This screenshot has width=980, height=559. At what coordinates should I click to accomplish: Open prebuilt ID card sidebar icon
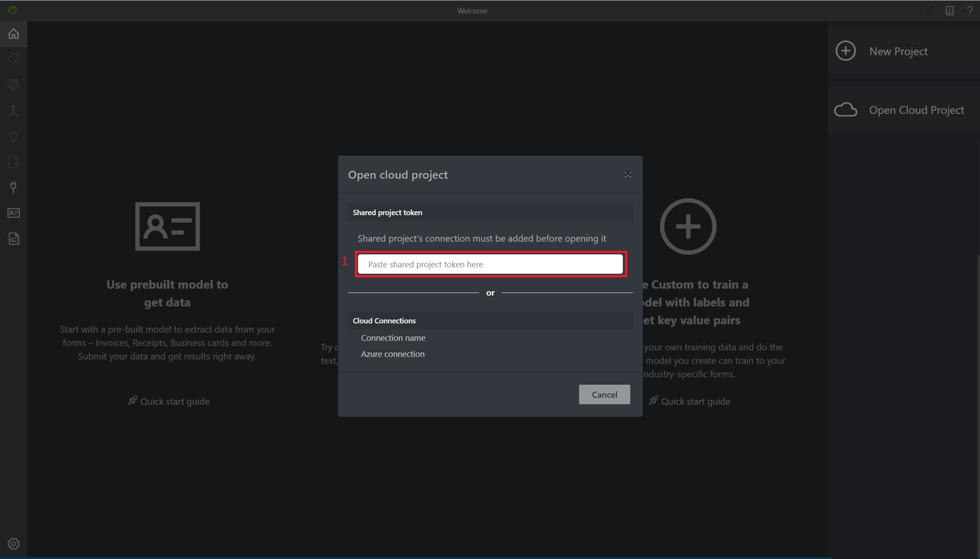click(13, 213)
